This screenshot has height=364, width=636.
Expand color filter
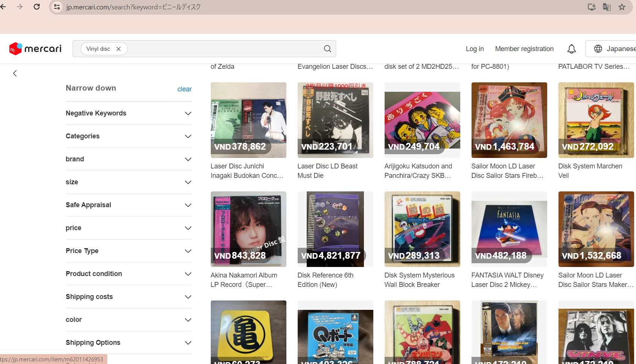(x=129, y=320)
